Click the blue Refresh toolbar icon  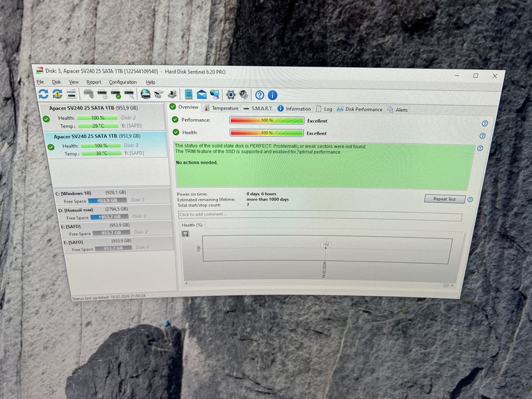43,93
